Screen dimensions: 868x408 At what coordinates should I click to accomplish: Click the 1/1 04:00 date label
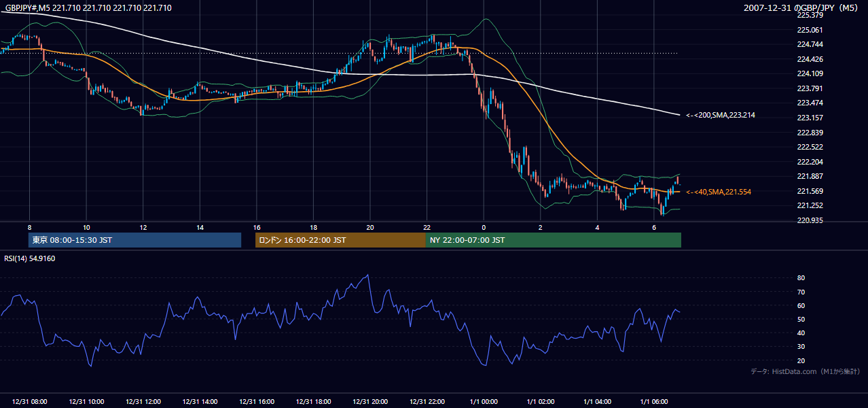click(598, 402)
